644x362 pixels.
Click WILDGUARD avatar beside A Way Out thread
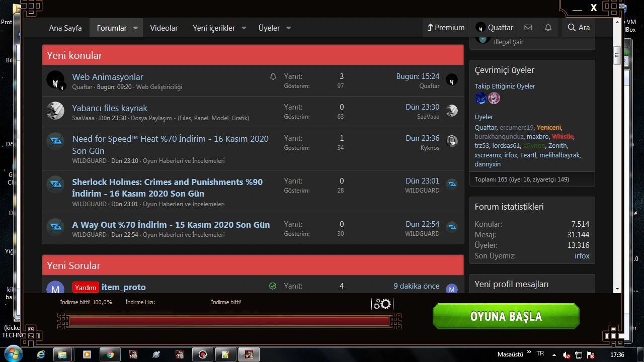point(55,227)
